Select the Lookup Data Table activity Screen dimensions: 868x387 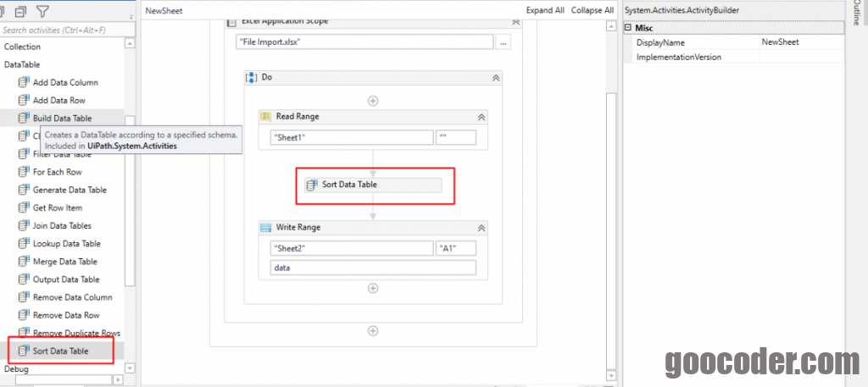66,243
